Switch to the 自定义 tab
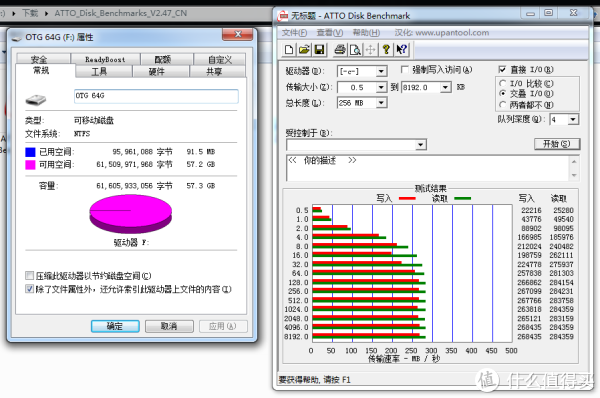600x398 pixels. (x=220, y=59)
